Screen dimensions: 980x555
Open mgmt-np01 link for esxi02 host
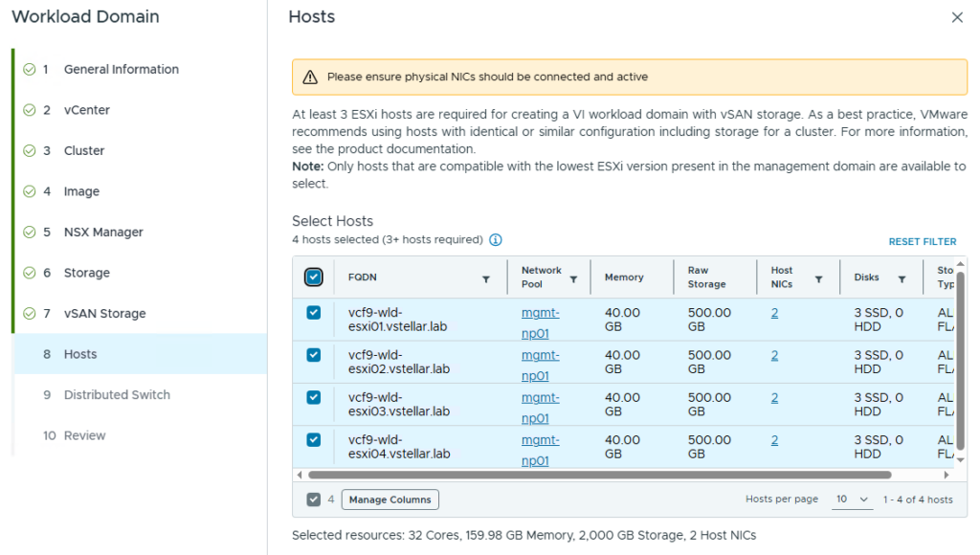540,365
